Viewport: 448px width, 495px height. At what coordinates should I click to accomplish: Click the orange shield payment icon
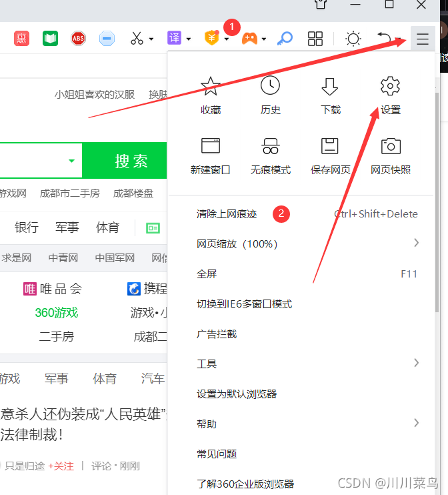coord(212,38)
